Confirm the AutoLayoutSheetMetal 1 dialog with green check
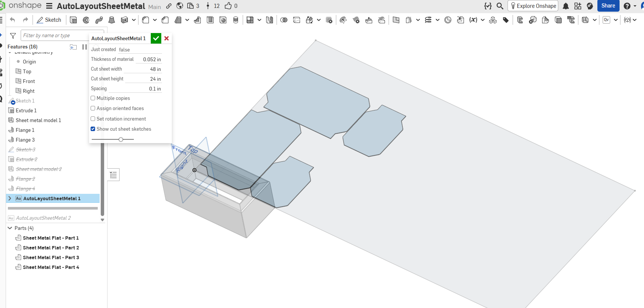 point(156,38)
